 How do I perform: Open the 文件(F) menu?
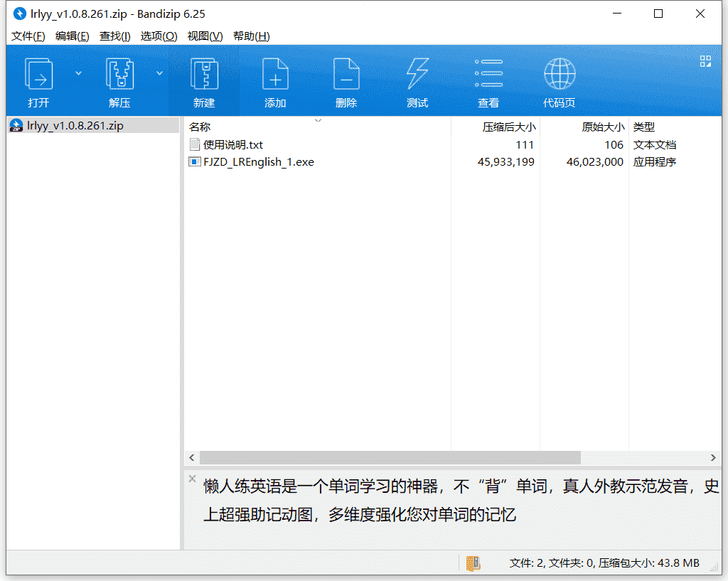click(x=28, y=36)
